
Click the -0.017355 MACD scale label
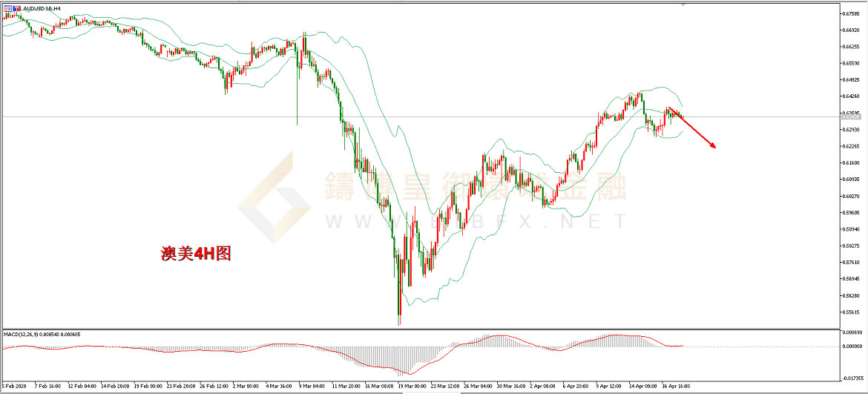[x=850, y=377]
